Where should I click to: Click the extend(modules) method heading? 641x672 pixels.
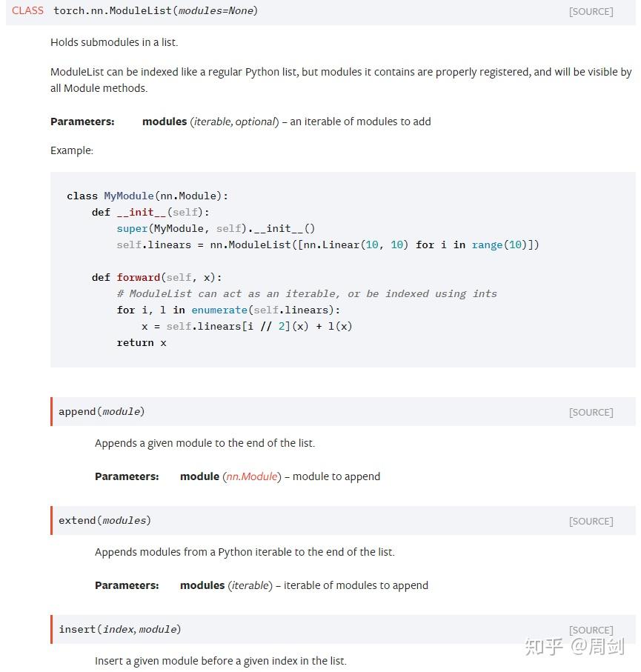pos(104,520)
